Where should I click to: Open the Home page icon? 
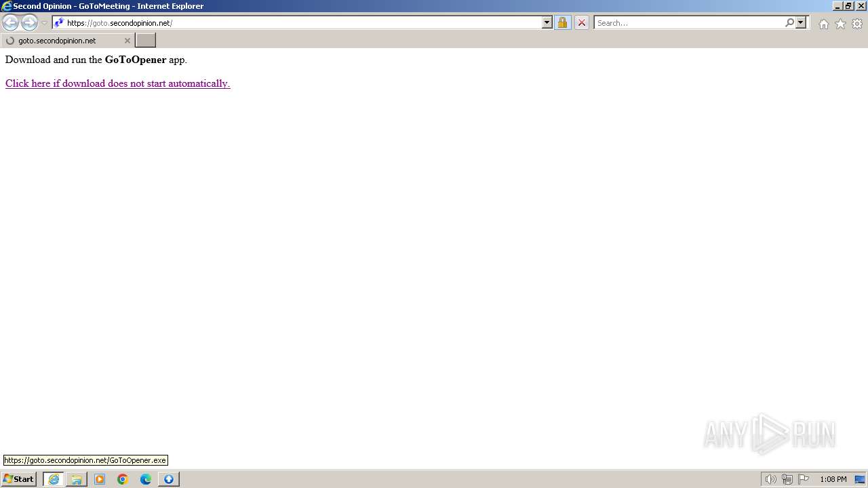pyautogui.click(x=823, y=24)
